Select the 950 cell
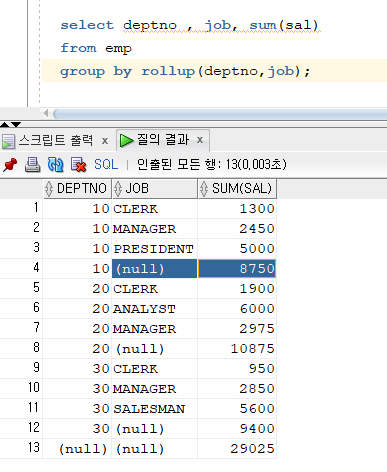Image resolution: width=387 pixels, height=472 pixels. point(237,369)
